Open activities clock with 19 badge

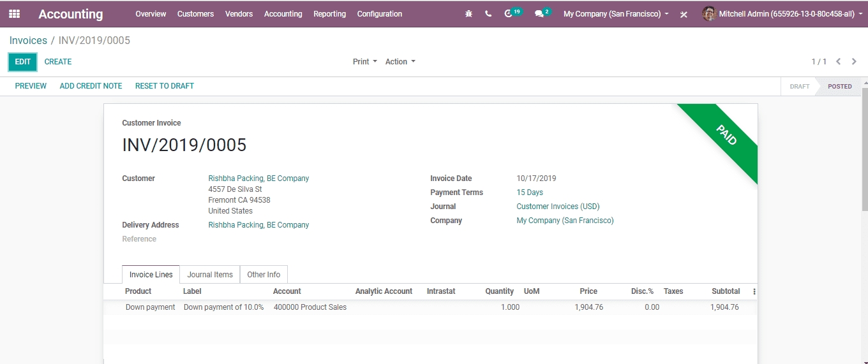click(x=509, y=14)
